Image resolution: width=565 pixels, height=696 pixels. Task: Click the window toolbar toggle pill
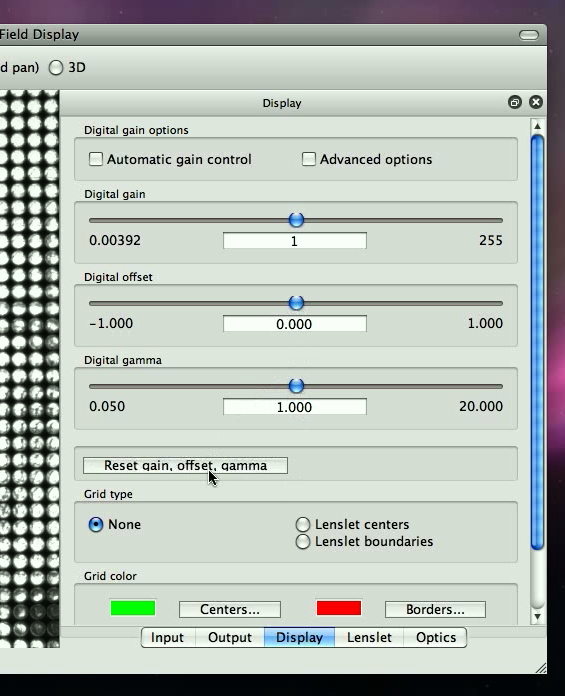coord(529,35)
